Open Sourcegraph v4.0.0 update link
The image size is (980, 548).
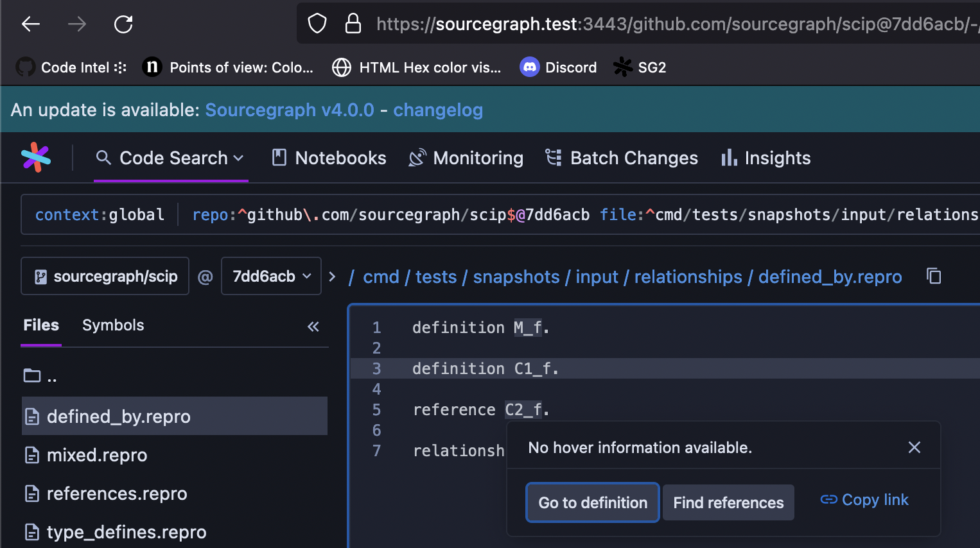tap(290, 110)
